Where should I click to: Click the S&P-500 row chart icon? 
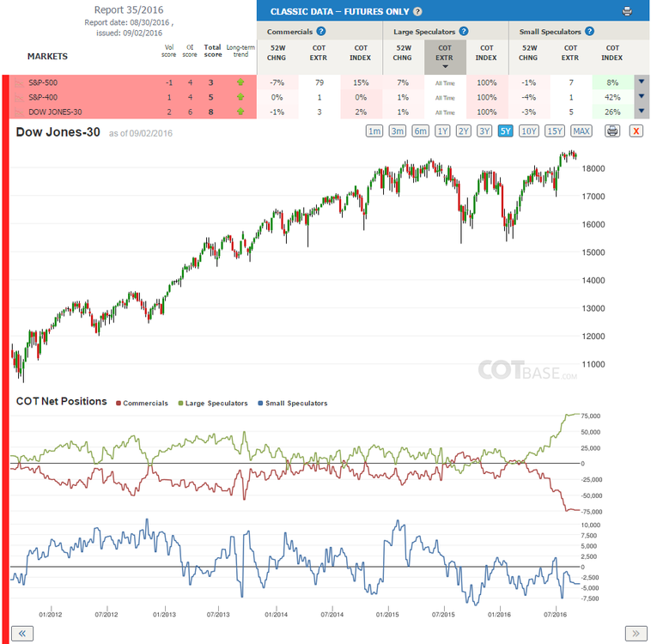coord(19,82)
